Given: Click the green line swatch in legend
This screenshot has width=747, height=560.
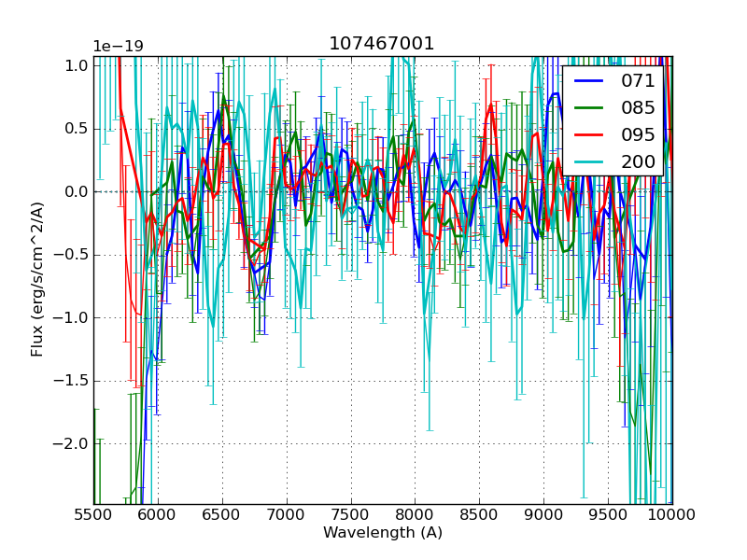Looking at the screenshot, I should tap(588, 108).
